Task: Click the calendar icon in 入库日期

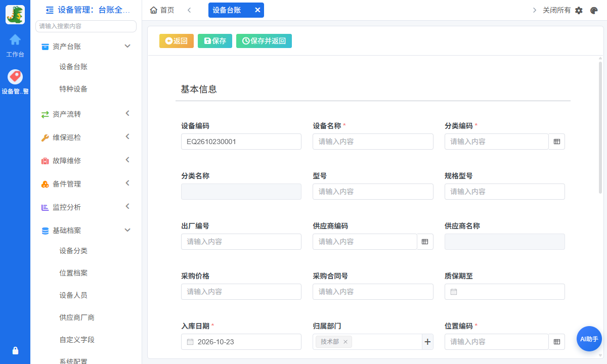Action: pyautogui.click(x=191, y=342)
